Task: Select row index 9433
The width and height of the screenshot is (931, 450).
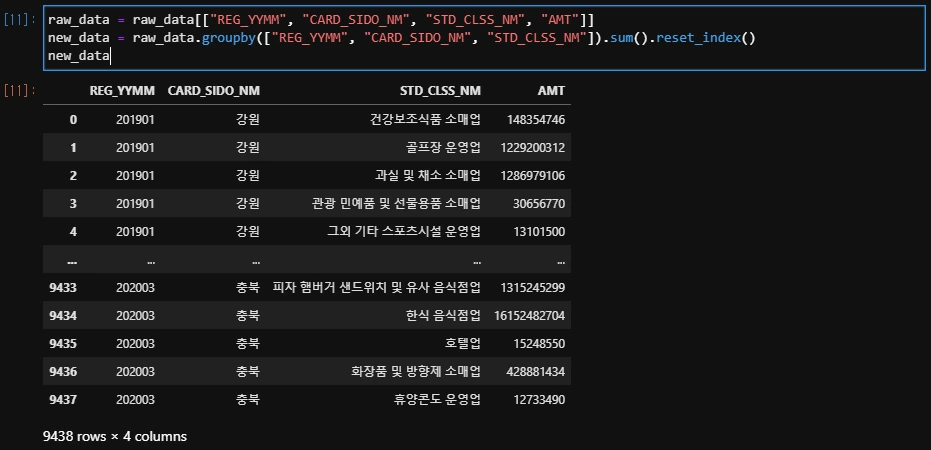Action: click(63, 288)
